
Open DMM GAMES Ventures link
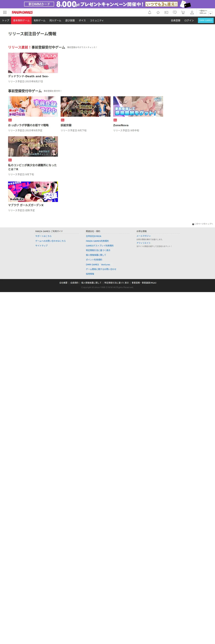98,264
